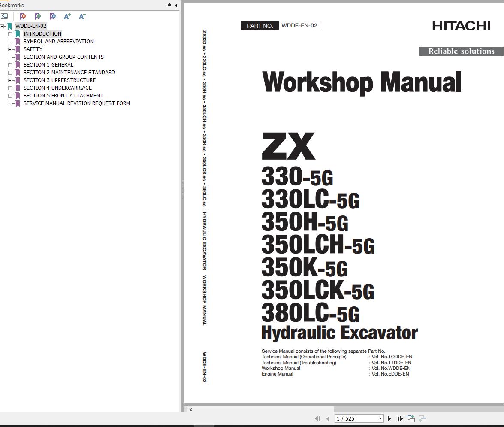The width and height of the screenshot is (504, 427).
Task: Click the bookmark properties icon
Action: pos(53,16)
